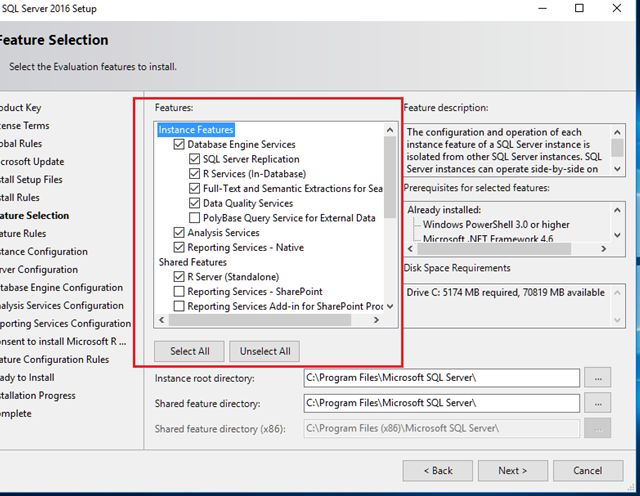
Task: Toggle Reporting Services - Native checkbox
Action: 179,247
